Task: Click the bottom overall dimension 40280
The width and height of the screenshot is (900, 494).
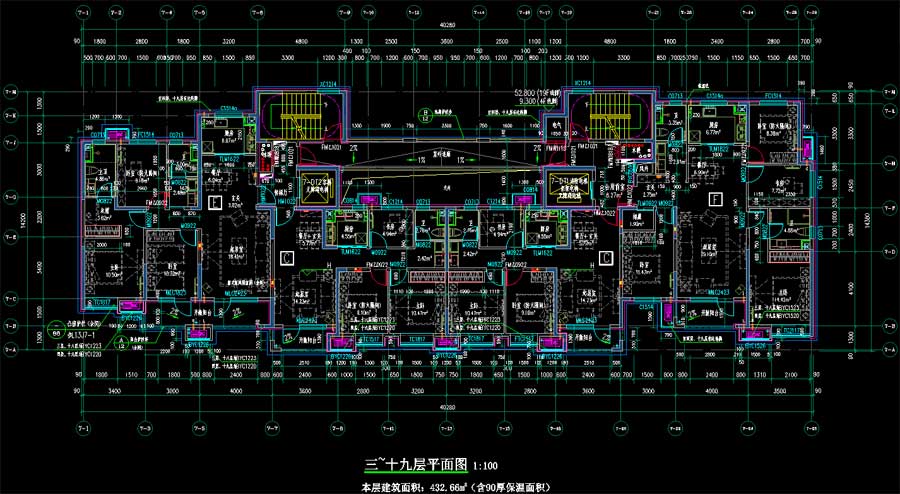Action: point(449,410)
